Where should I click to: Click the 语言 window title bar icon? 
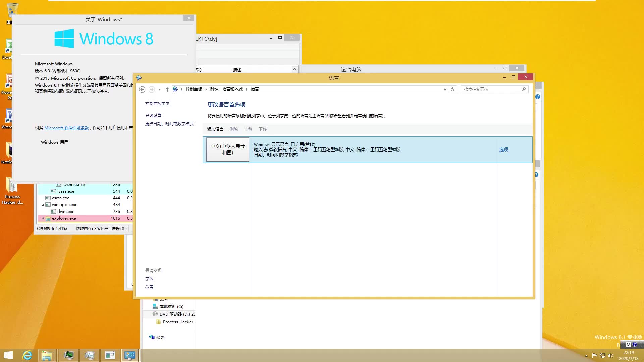pyautogui.click(x=139, y=78)
